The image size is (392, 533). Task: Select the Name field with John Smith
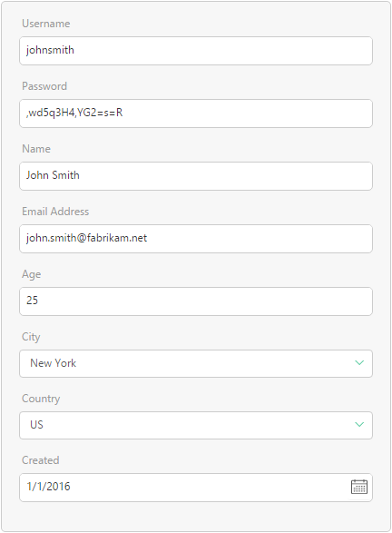(196, 176)
